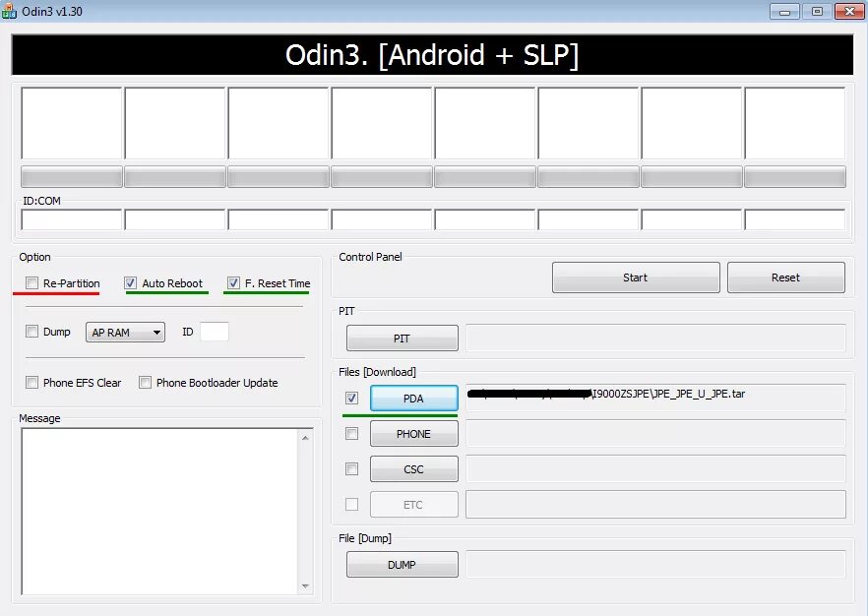Click the Message box scroll down arrow

tap(305, 585)
